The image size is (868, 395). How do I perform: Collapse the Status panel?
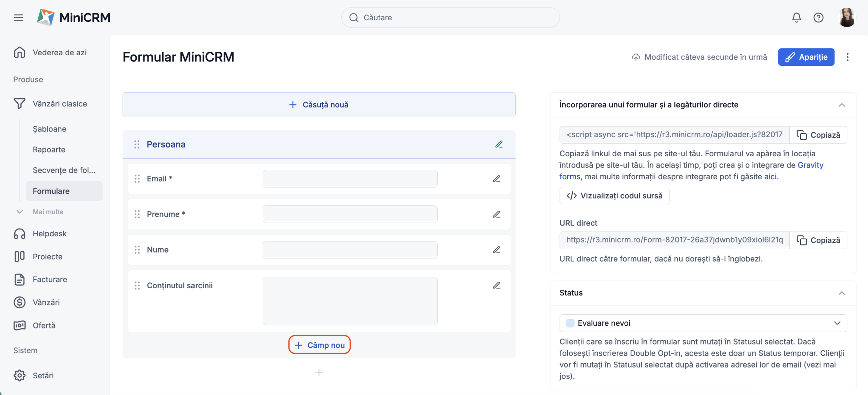[x=842, y=293]
